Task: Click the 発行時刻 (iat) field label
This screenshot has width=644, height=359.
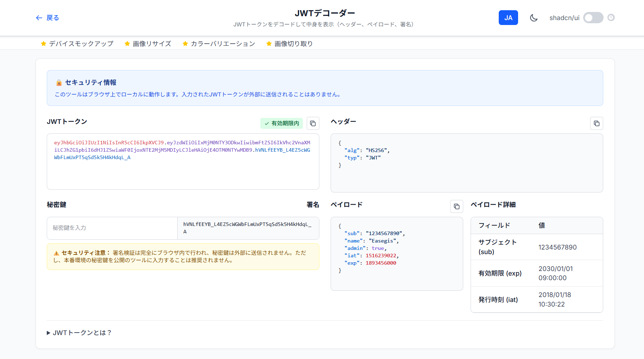Action: point(498,300)
